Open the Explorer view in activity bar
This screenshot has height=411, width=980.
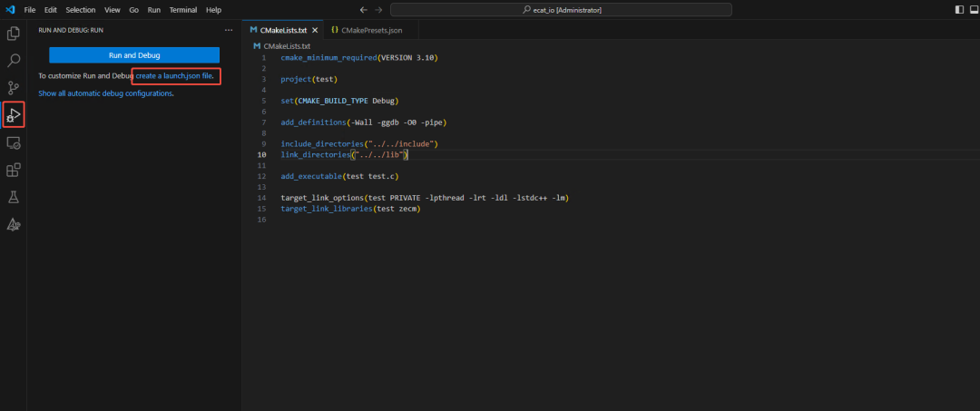tap(13, 33)
